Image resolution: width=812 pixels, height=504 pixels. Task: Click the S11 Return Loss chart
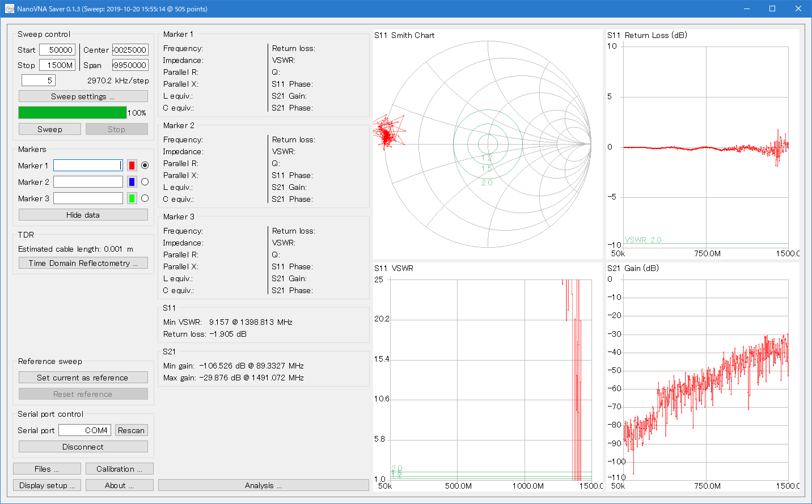703,144
